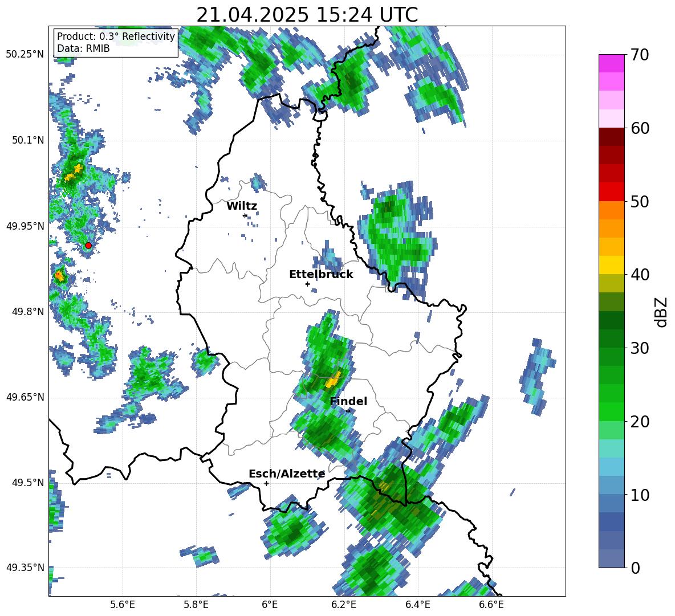Viewport: 675px width, 616px height.
Task: Click the 5.6°E longitude label
Action: (x=122, y=605)
